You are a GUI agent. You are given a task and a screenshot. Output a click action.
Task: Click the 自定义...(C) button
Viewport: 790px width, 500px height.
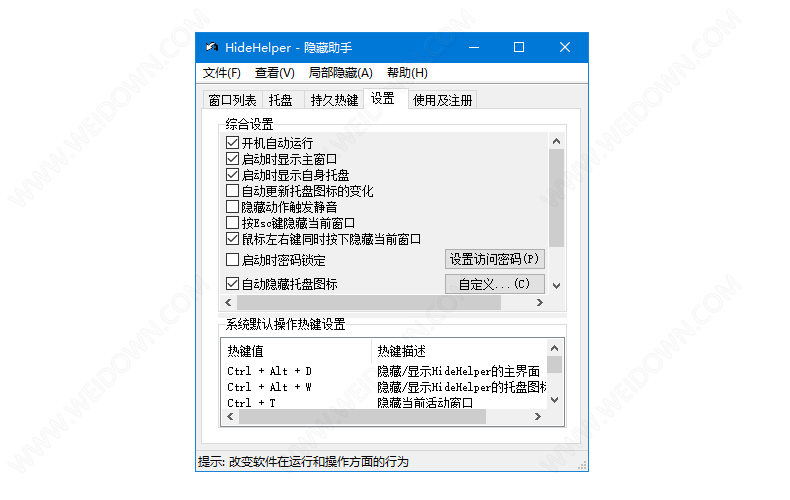[495, 284]
